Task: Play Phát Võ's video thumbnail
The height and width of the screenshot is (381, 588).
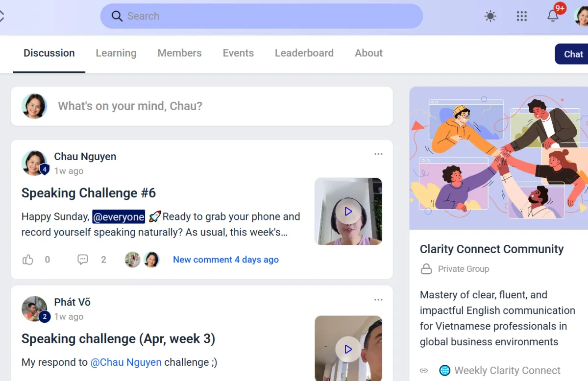Action: click(x=348, y=349)
